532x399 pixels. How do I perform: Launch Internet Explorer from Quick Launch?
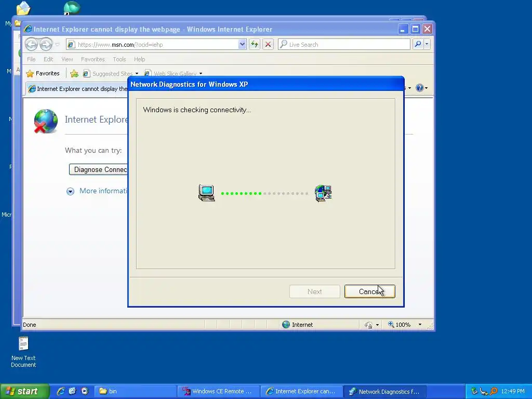point(61,391)
